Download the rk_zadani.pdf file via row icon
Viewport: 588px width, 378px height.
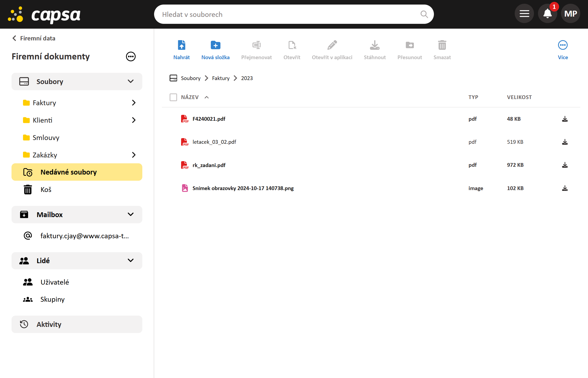(x=565, y=165)
